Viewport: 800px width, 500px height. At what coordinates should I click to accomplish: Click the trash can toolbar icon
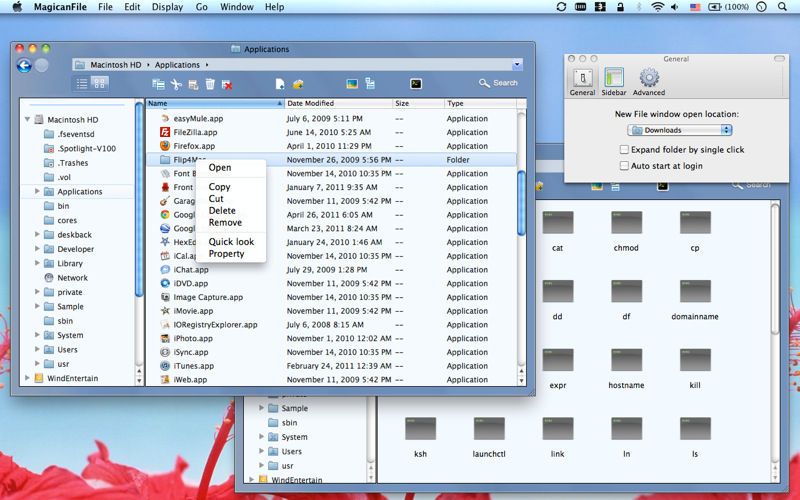(209, 84)
